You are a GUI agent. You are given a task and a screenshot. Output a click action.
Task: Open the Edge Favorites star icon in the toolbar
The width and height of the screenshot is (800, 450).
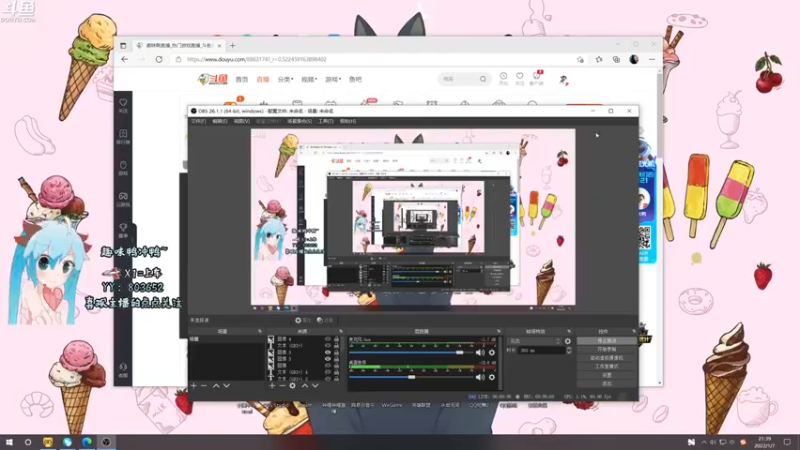[599, 59]
